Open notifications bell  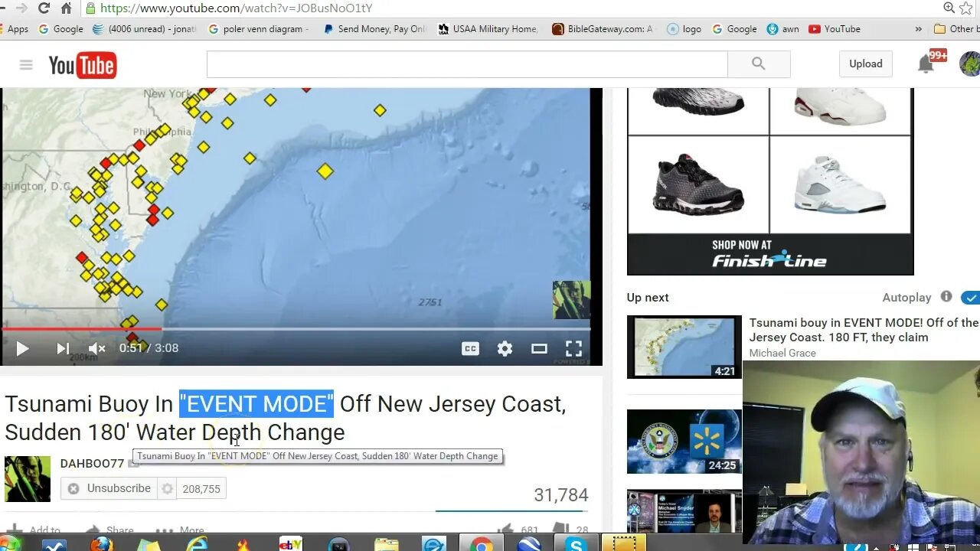point(926,64)
